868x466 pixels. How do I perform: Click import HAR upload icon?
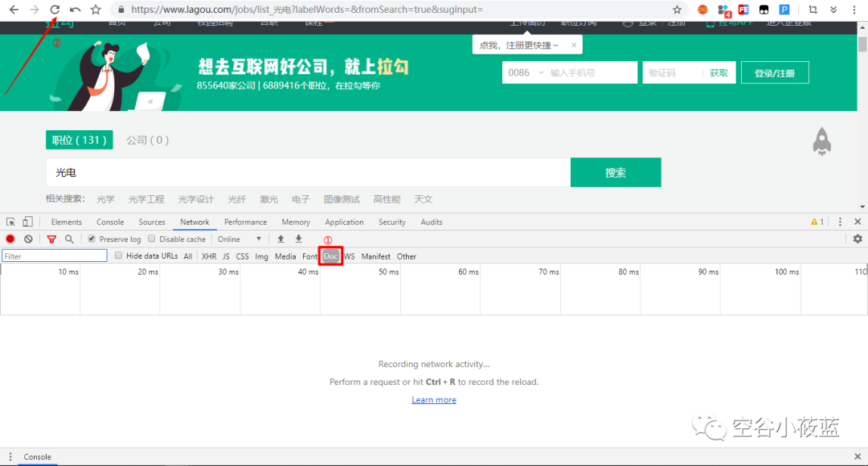[280, 239]
